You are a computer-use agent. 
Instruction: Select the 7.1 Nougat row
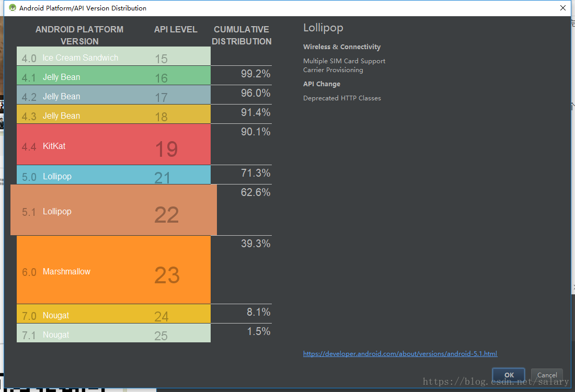[x=113, y=333]
